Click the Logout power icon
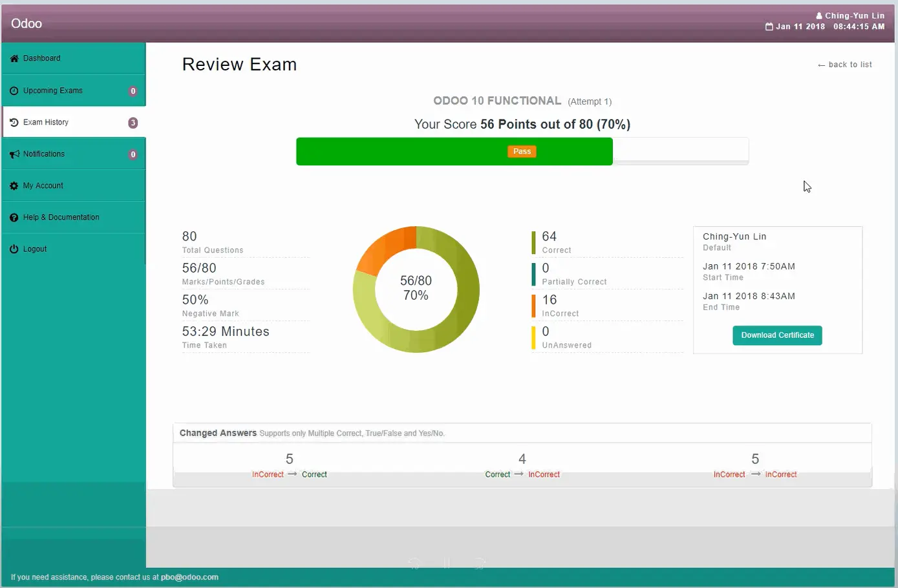The height and width of the screenshot is (588, 898). pos(14,249)
